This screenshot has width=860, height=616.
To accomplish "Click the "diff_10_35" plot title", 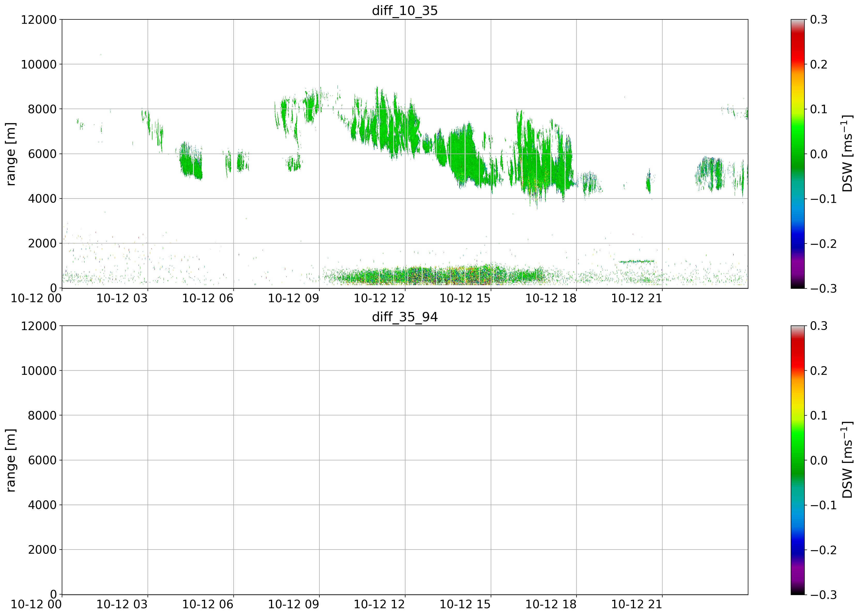I will pos(405,11).
